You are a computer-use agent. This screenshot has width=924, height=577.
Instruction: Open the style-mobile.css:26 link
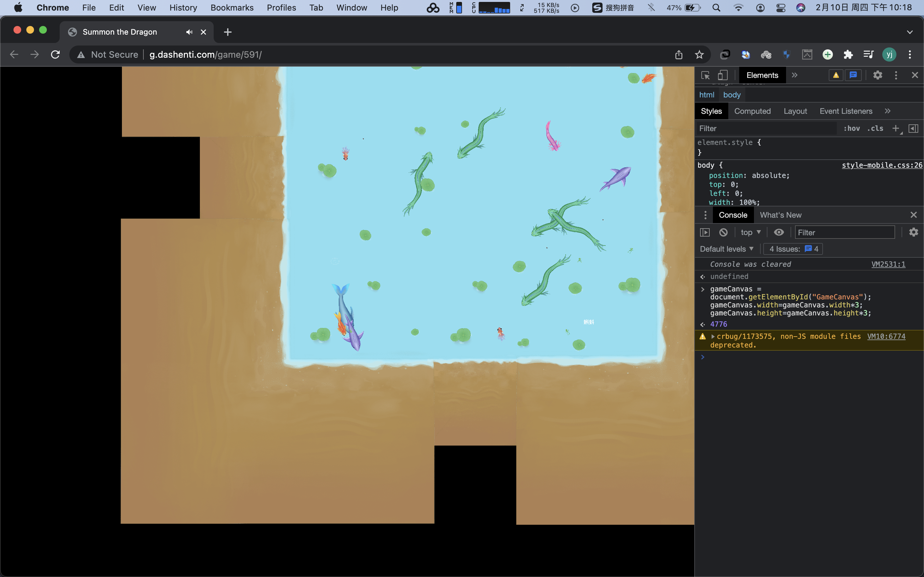click(x=882, y=165)
